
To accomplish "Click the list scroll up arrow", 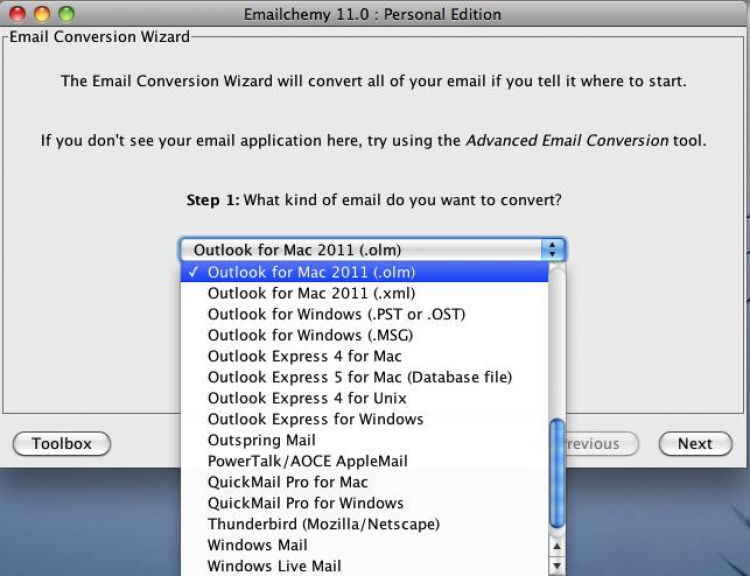I will pos(557,546).
